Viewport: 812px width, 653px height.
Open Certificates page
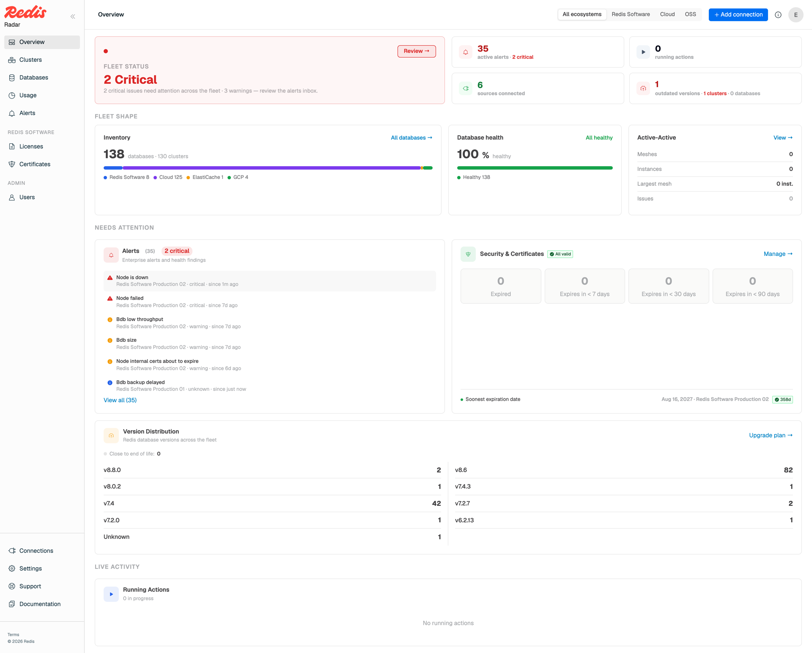tap(42, 164)
